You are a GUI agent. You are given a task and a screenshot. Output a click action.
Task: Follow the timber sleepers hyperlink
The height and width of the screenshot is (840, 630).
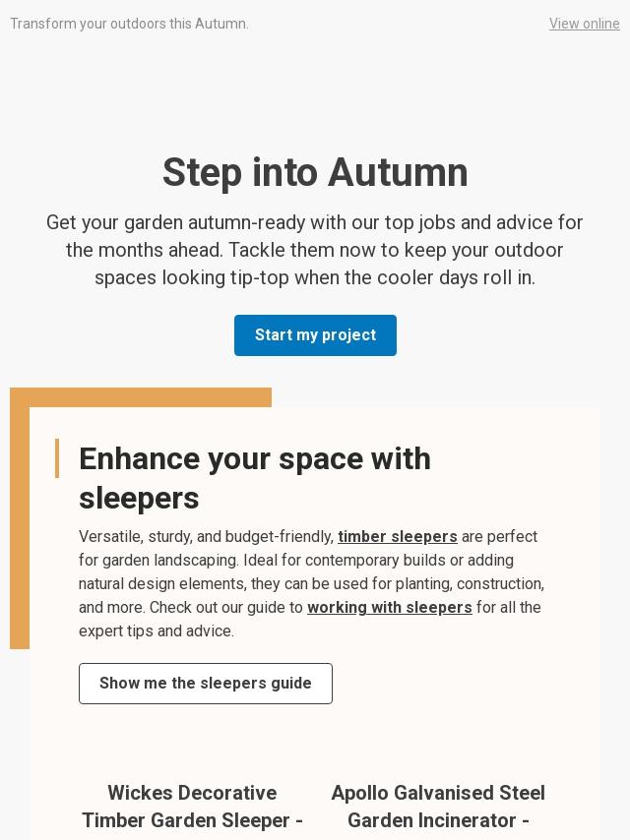[x=397, y=536]
